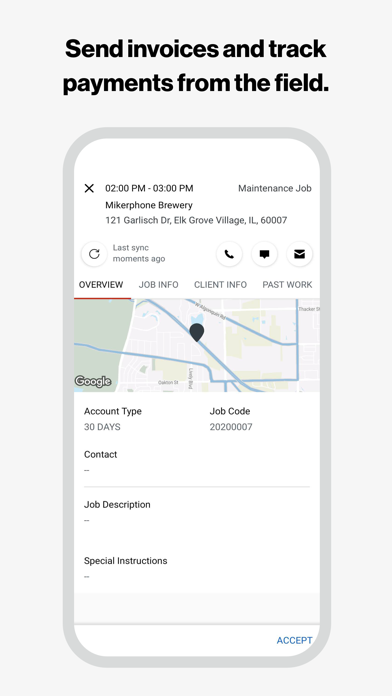Viewport: 392px width, 696px height.
Task: Switch to the Overview tab
Action: (x=101, y=285)
